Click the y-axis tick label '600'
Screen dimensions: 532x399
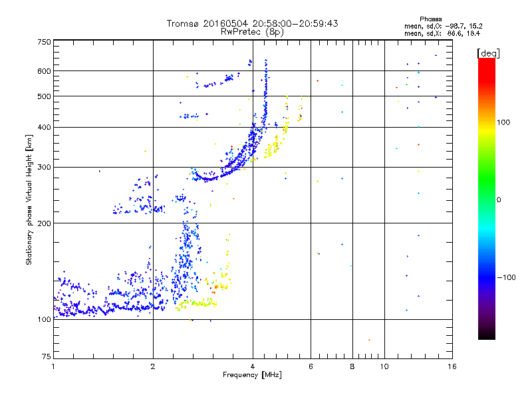[x=44, y=71]
